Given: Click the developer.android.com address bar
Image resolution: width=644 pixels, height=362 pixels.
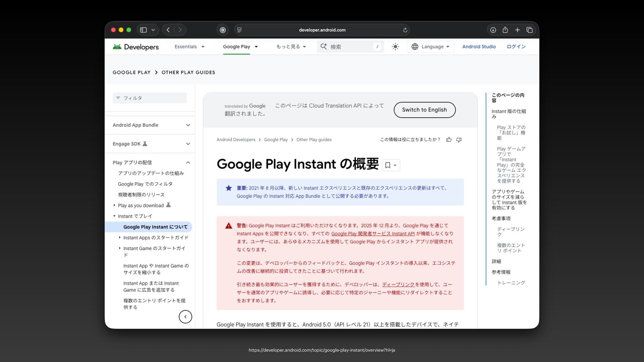Looking at the screenshot, I should (322, 30).
